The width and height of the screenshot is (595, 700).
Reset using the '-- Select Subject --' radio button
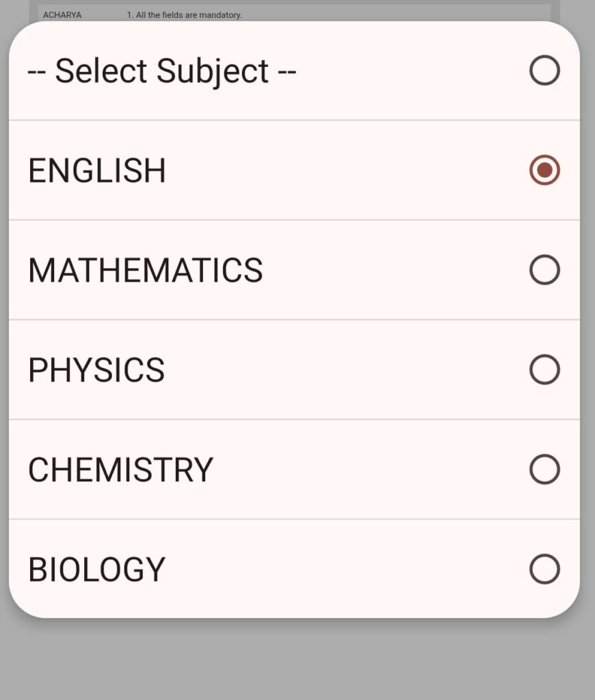[544, 70]
